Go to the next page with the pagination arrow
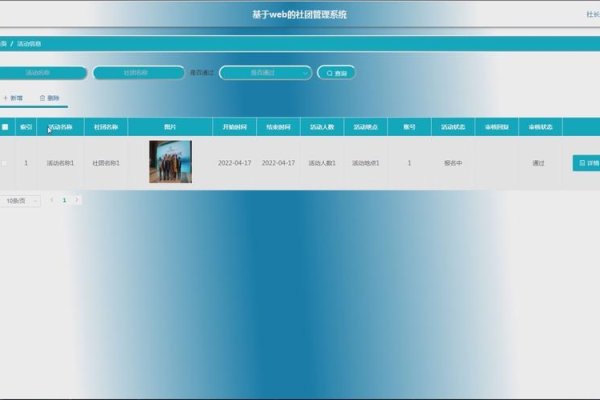This screenshot has height=400, width=600. click(x=77, y=200)
